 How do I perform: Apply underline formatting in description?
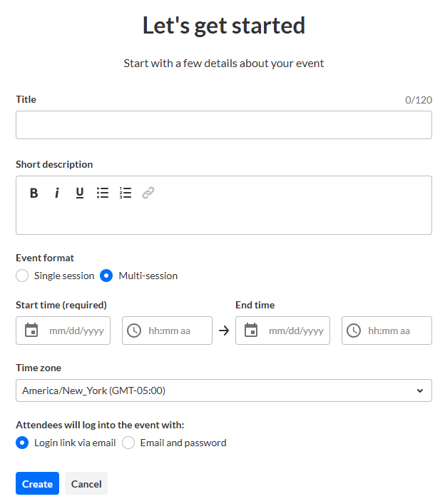tap(80, 193)
